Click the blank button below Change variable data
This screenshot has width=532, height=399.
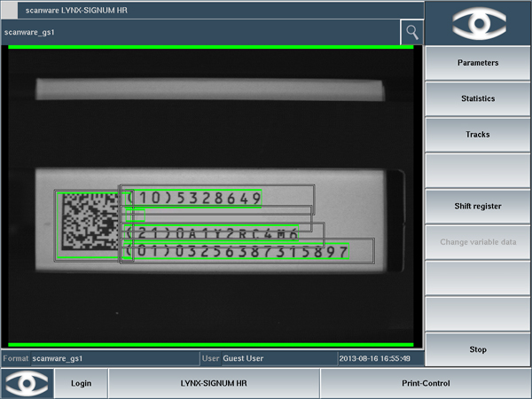[x=478, y=278]
